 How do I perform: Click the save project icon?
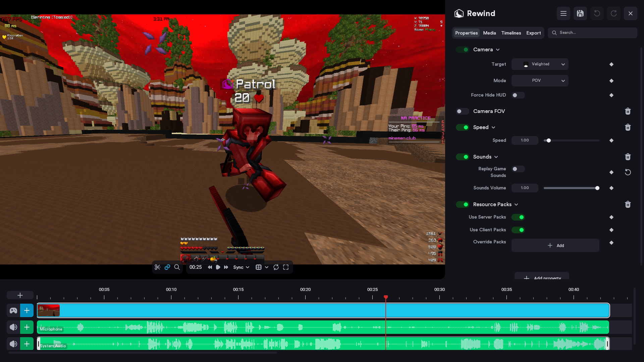[x=580, y=13]
